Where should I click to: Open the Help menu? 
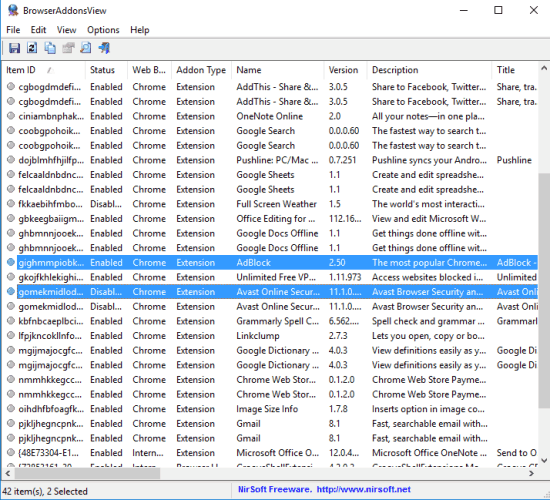pyautogui.click(x=140, y=30)
